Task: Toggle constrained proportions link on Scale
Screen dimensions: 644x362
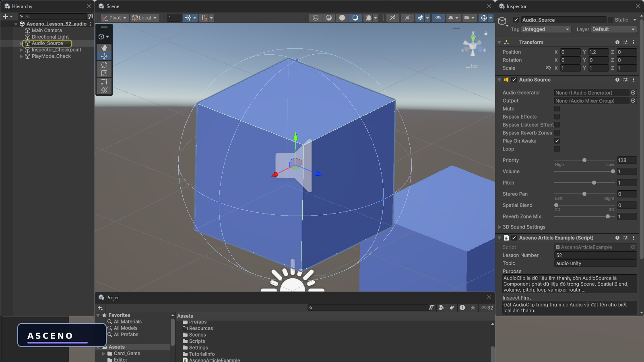Action: (548, 68)
